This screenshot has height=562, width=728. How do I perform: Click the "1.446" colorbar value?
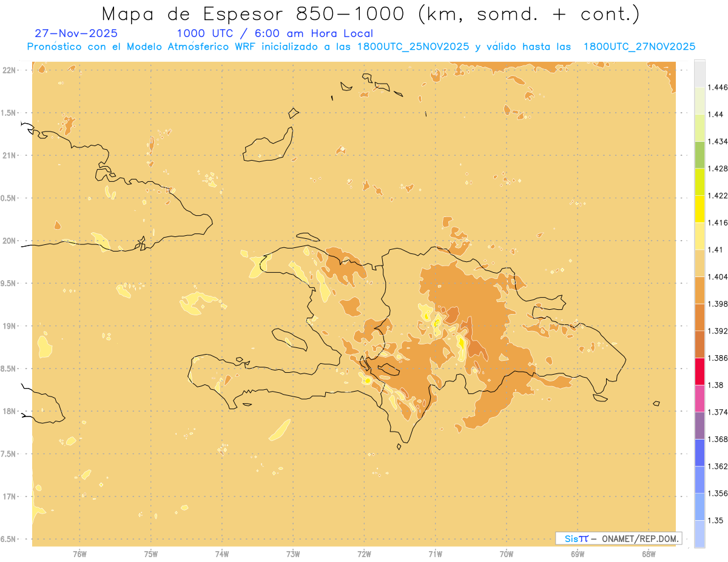(x=718, y=87)
